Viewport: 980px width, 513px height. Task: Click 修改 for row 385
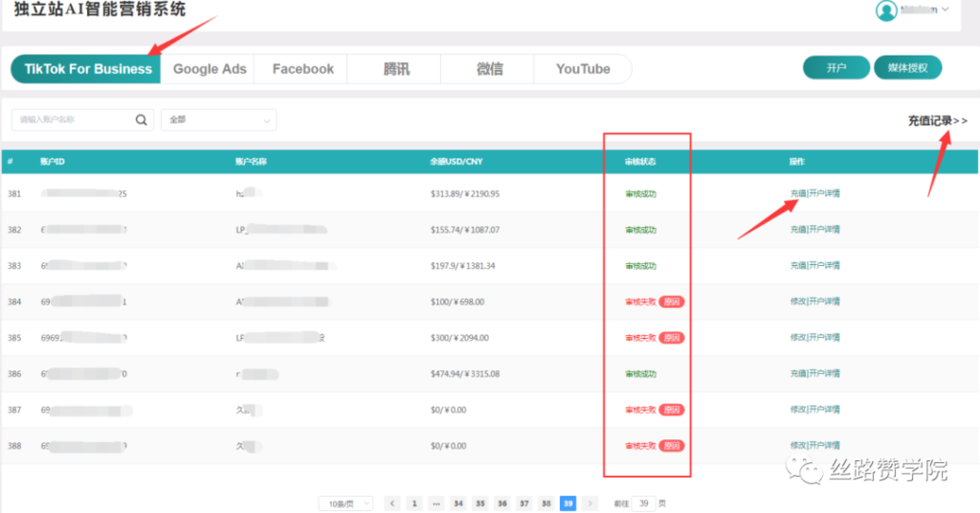[x=798, y=338]
